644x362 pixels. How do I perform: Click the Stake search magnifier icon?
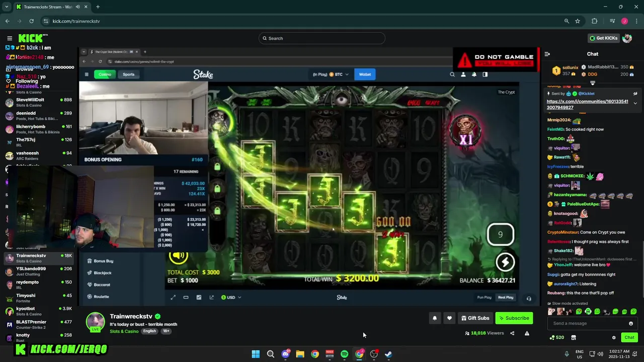click(452, 74)
